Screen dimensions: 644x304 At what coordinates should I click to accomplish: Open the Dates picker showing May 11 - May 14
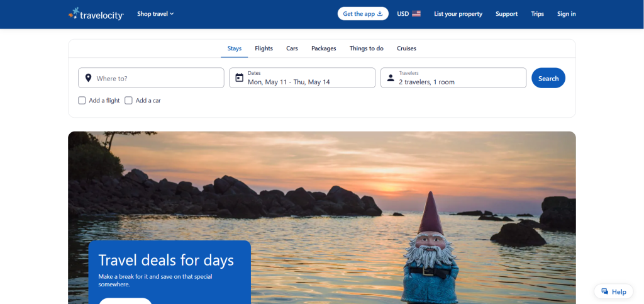[303, 78]
